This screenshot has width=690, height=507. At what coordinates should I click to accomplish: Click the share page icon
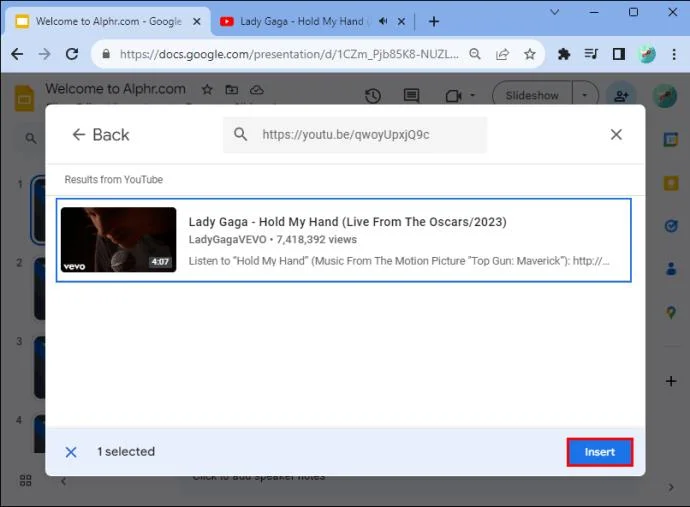[x=502, y=54]
